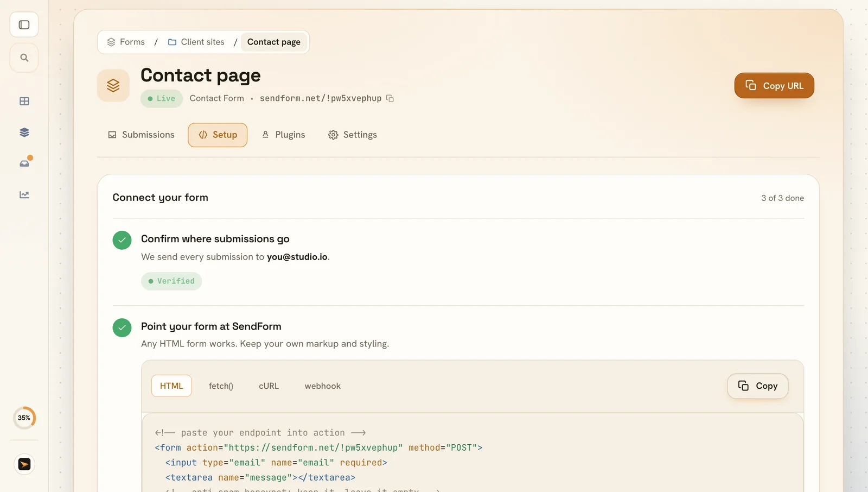Switch to the cURL code tab
The image size is (868, 492).
[x=269, y=386]
